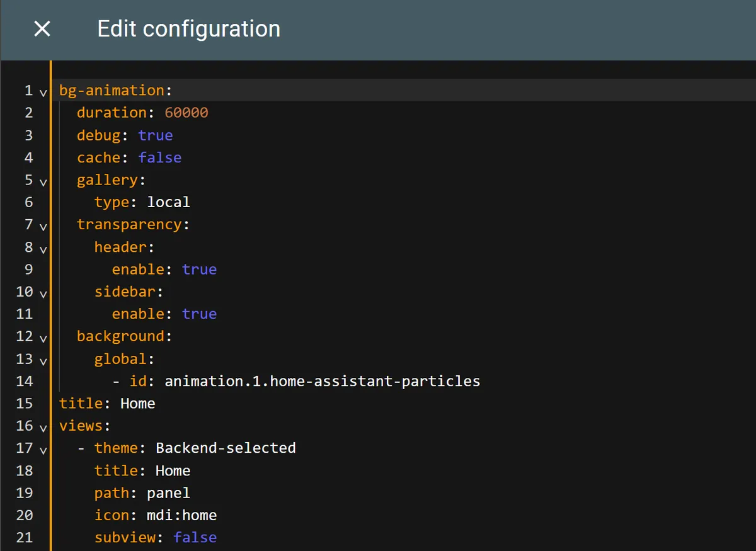Click the sidebar key on line 10

tap(125, 292)
